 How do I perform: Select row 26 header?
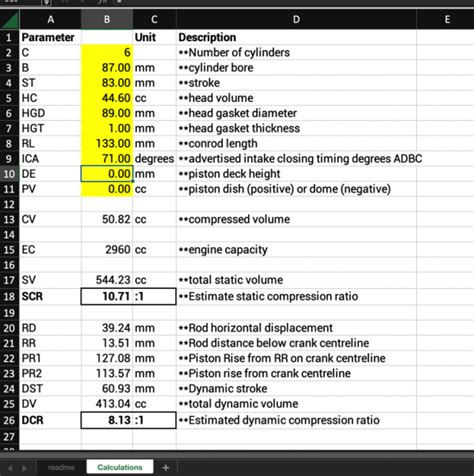[x=9, y=420]
